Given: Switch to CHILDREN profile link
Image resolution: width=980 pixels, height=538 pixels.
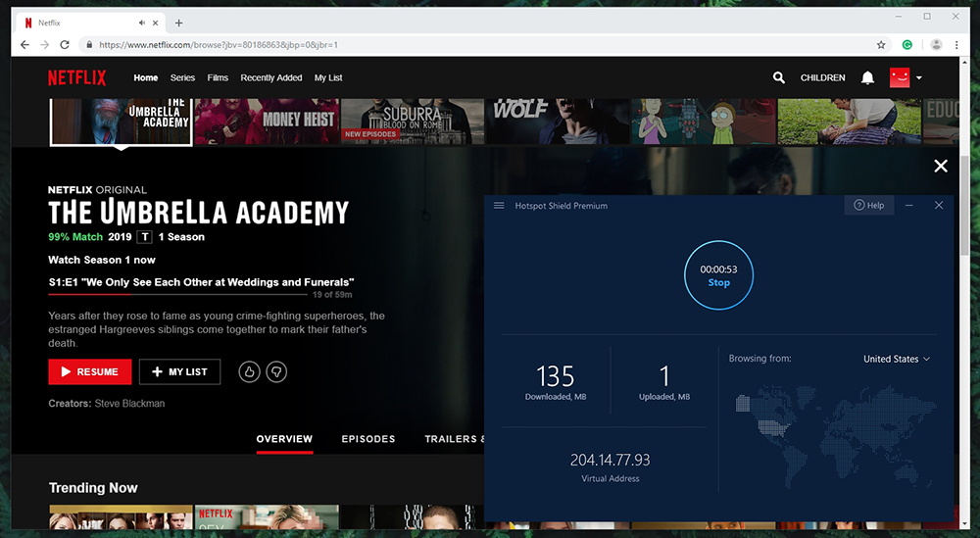Looking at the screenshot, I should [822, 77].
